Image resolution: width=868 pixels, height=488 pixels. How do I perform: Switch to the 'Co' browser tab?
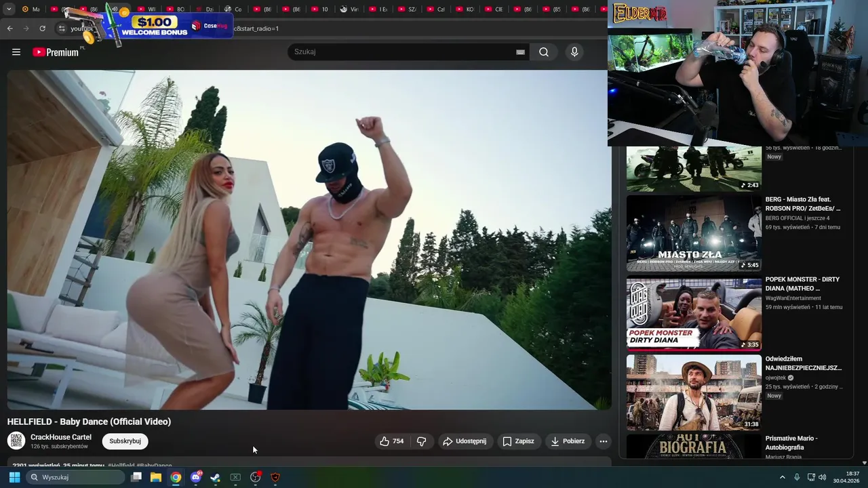(232, 9)
